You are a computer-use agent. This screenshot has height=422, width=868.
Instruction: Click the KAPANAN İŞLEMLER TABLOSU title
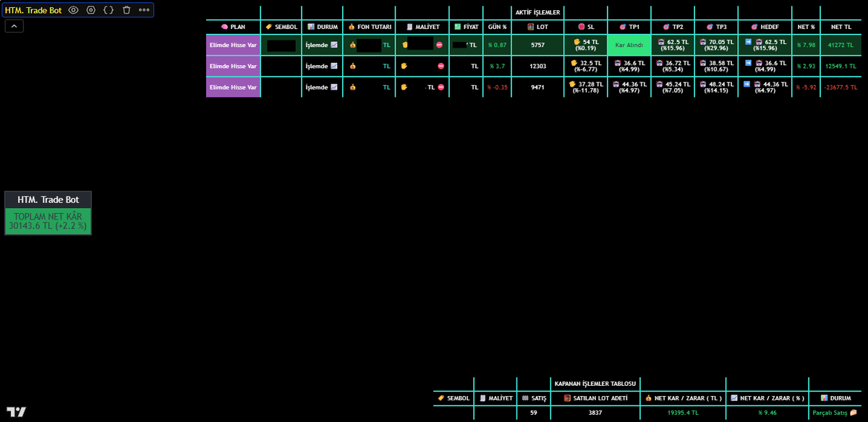coord(595,383)
